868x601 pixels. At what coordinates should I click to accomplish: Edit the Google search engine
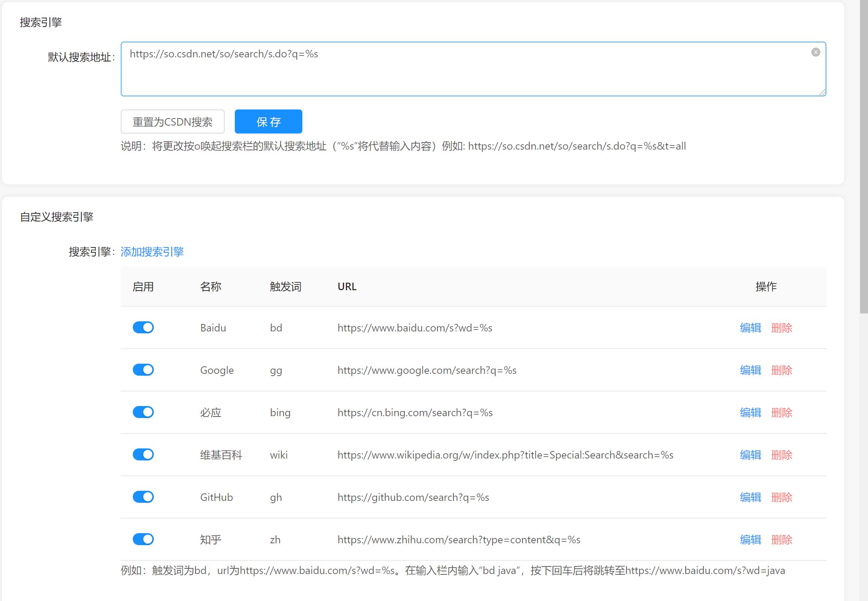click(751, 370)
